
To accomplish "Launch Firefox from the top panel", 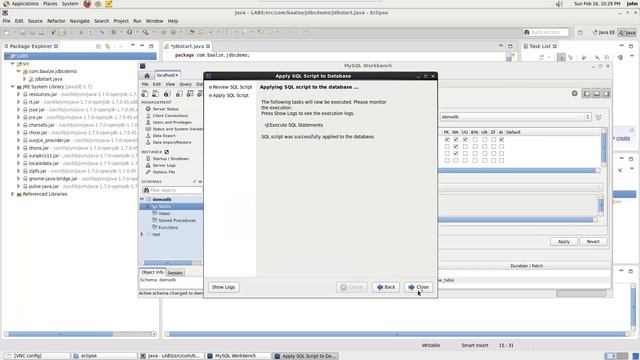I will [87, 4].
